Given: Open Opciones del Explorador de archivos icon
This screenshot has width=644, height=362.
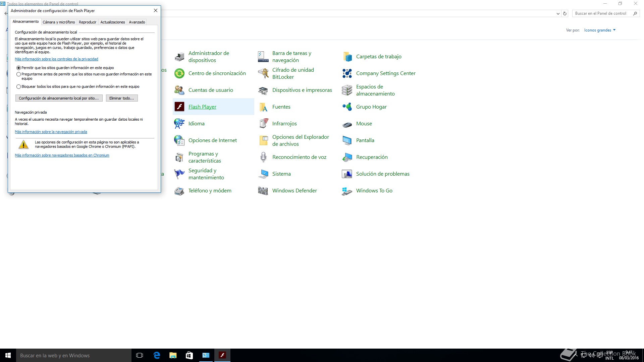Looking at the screenshot, I should tap(263, 140).
